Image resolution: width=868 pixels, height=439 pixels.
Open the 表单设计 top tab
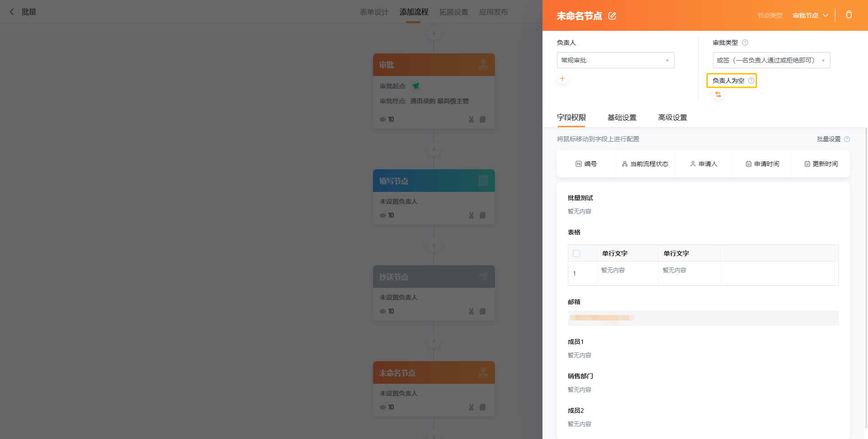[374, 12]
